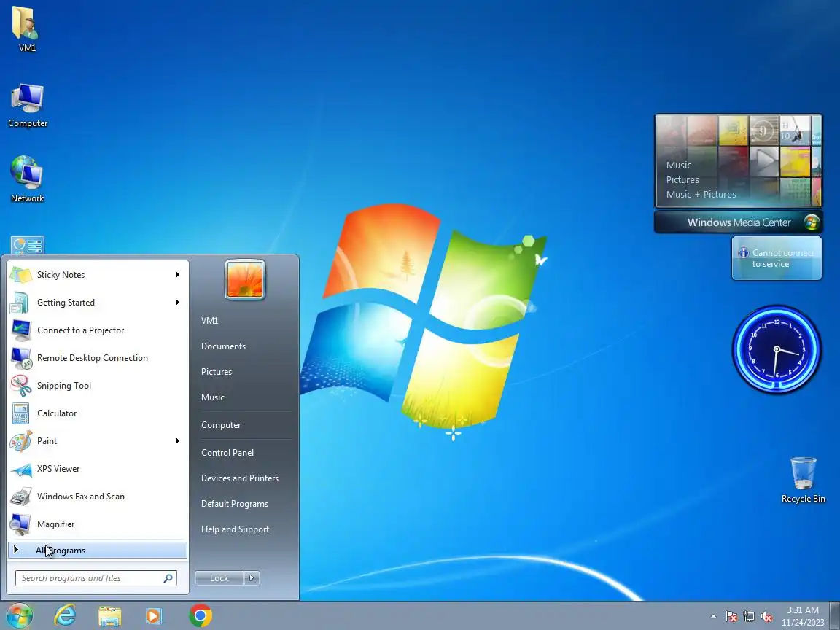Show hidden tray icons arrow
This screenshot has width=840, height=630.
point(713,617)
